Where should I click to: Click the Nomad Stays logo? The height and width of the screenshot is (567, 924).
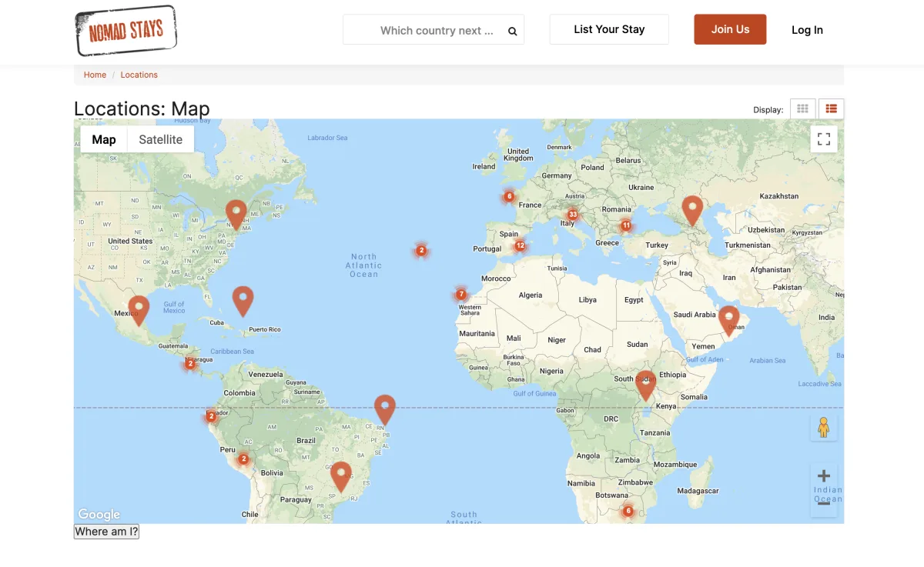[x=126, y=30]
